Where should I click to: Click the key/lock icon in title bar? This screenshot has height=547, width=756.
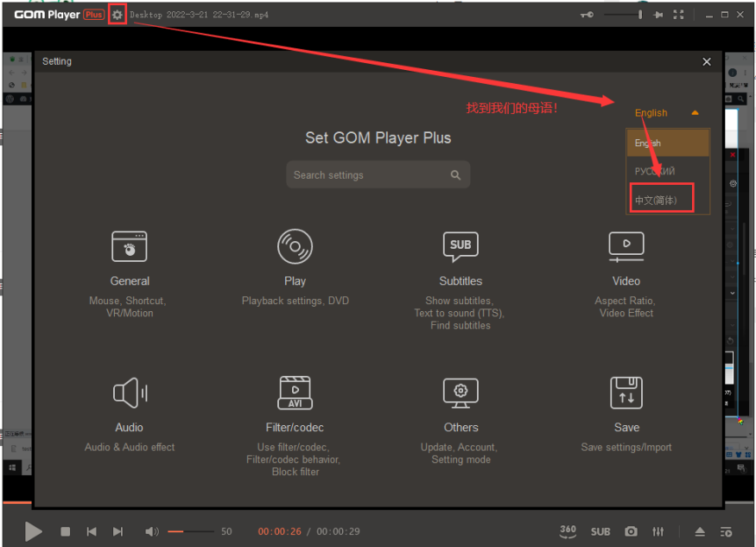[587, 15]
